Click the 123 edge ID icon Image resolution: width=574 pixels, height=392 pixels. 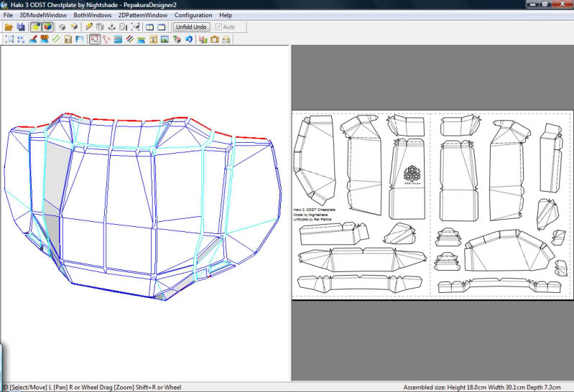point(45,39)
